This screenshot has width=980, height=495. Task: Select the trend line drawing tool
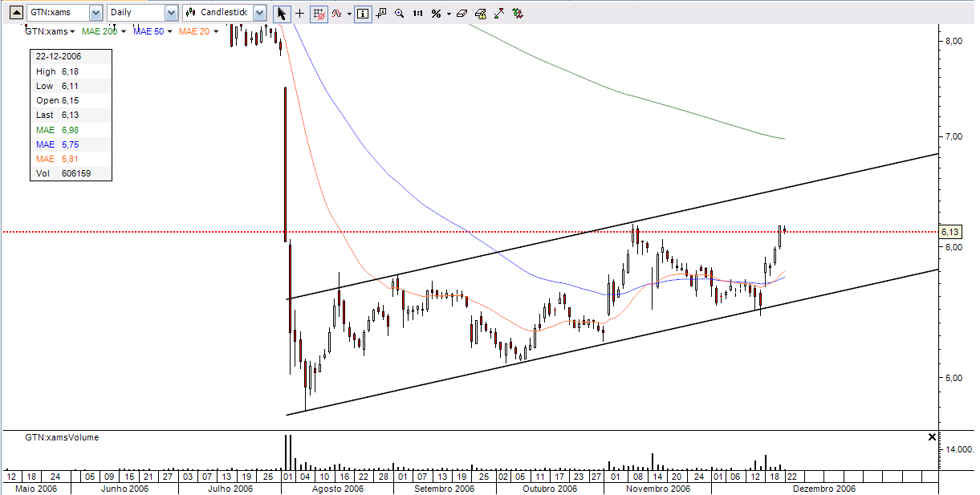(x=499, y=14)
